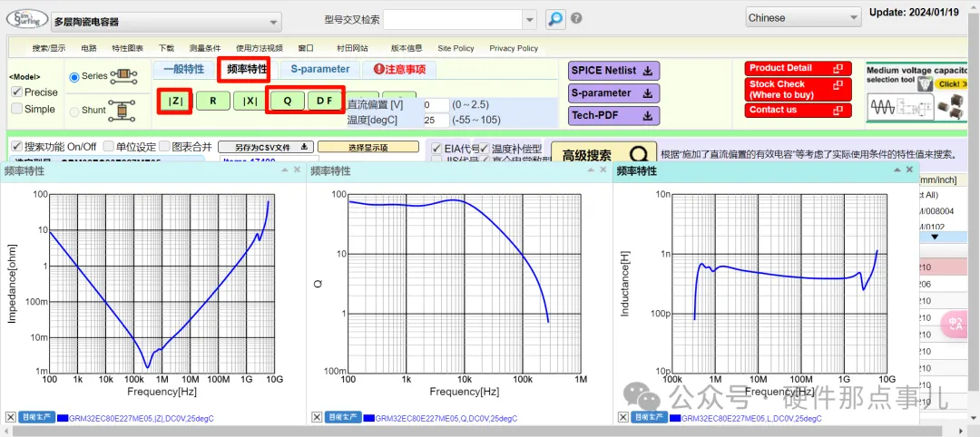This screenshot has width=980, height=437.
Task: Select the Shunt radio button
Action: tap(74, 112)
